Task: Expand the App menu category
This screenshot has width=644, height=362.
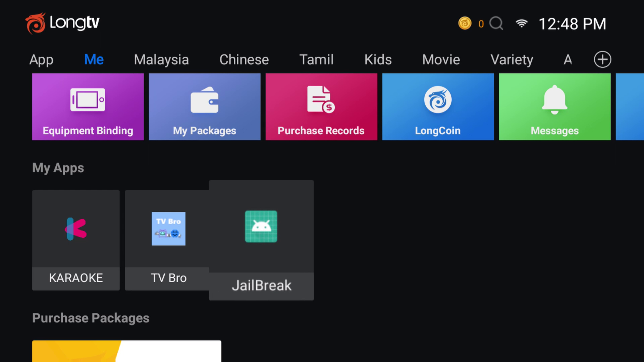Action: coord(42,59)
